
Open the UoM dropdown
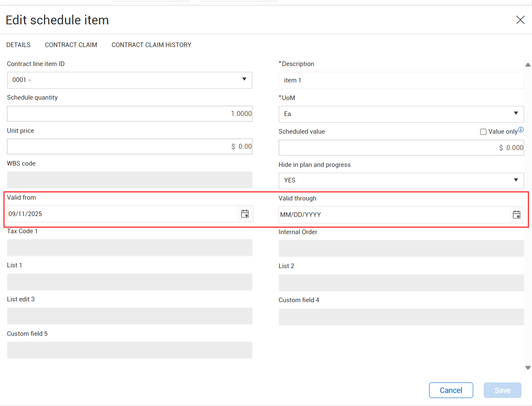(516, 113)
